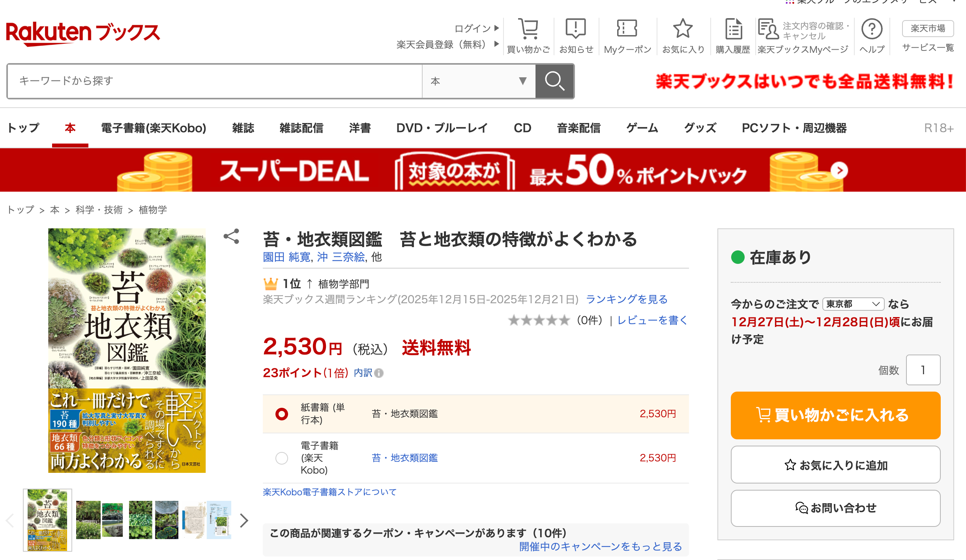966x560 pixels.
Task: Open the お気に入り favorites star icon
Action: (x=683, y=30)
